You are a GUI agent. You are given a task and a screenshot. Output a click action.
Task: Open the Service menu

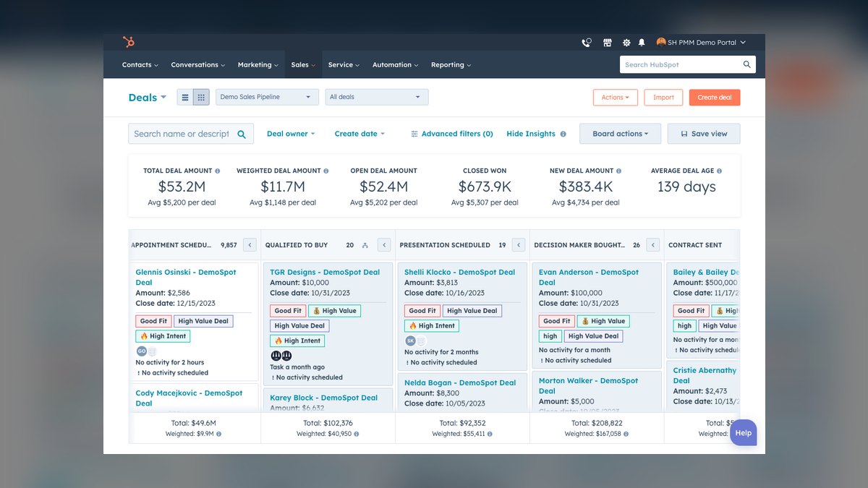click(344, 65)
